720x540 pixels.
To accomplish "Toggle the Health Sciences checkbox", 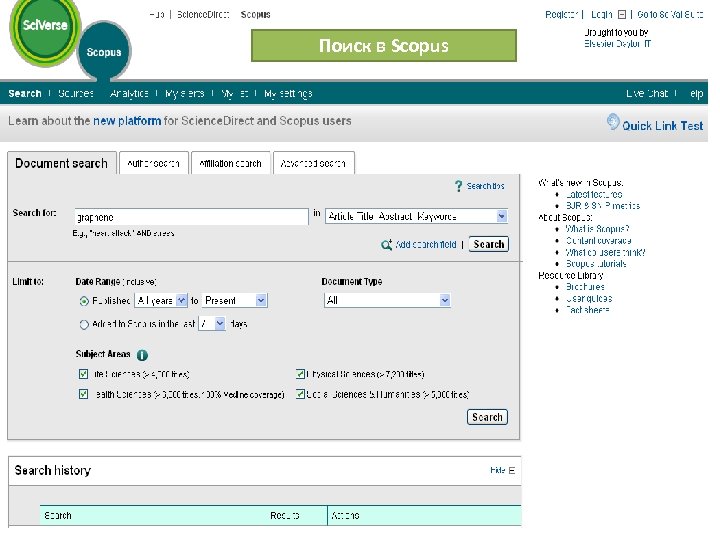I will [83, 394].
